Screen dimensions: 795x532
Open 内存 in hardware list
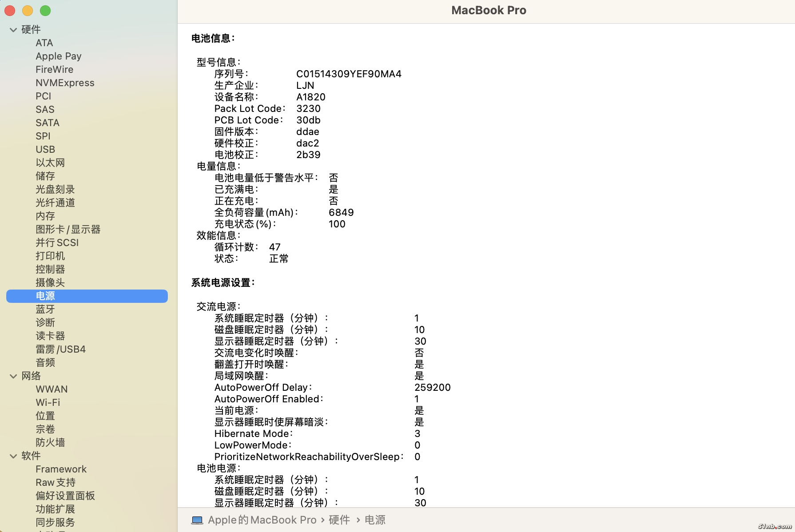pyautogui.click(x=45, y=216)
